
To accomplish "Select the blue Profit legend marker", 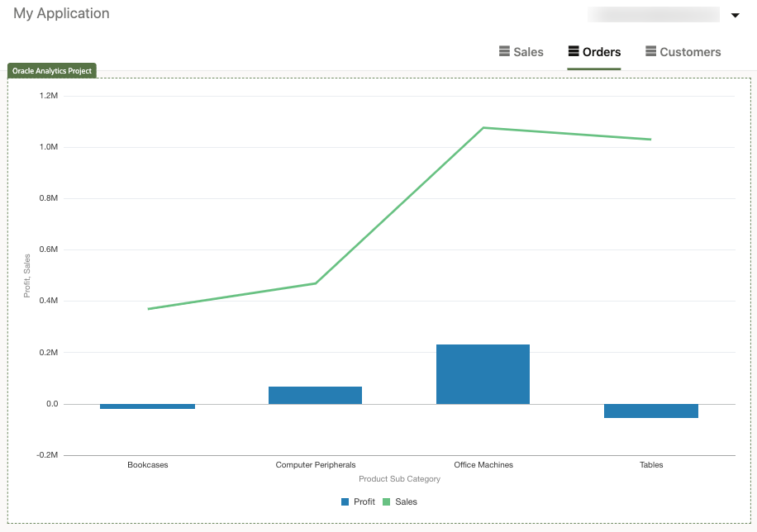I will [344, 501].
